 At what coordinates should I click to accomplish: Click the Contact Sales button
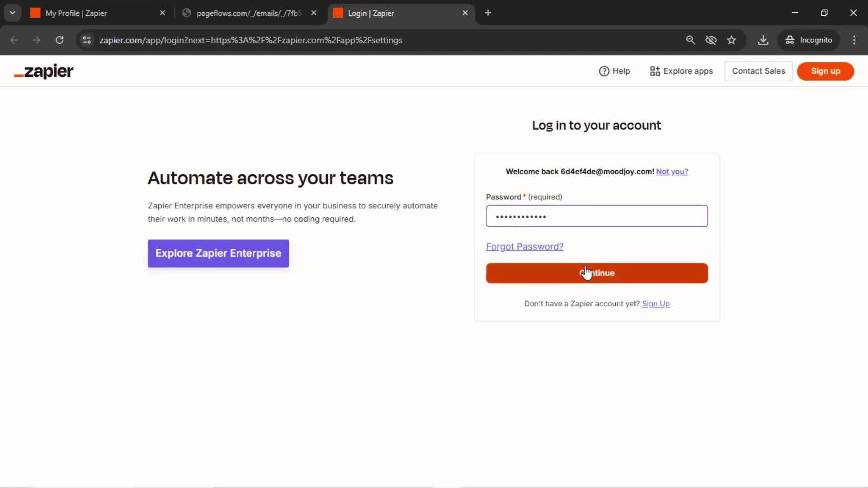coord(758,71)
